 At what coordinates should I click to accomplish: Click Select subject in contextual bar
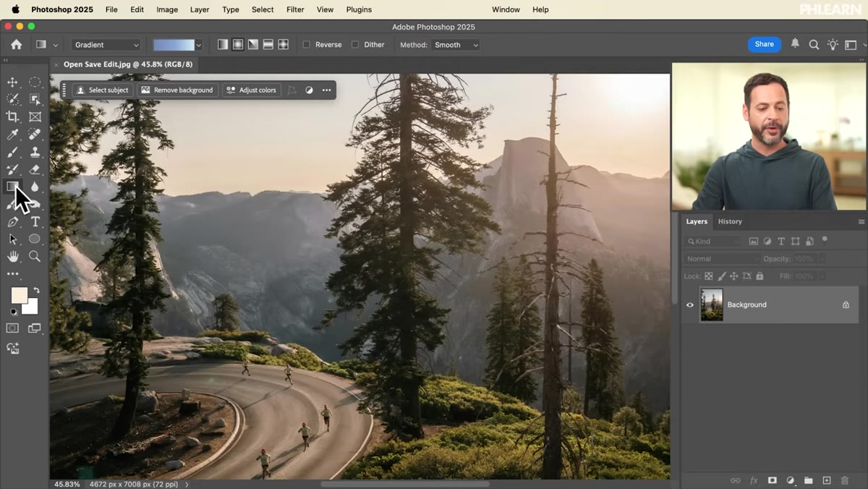pyautogui.click(x=102, y=90)
